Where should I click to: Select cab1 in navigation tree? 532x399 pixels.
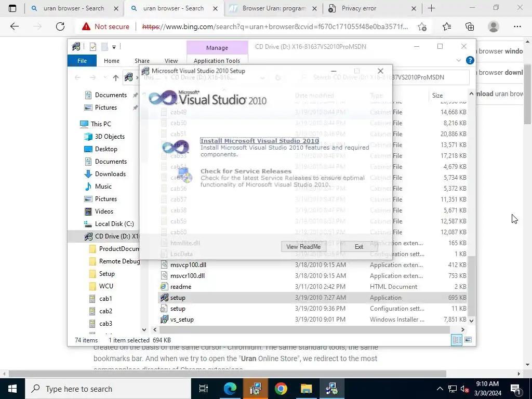point(105,299)
